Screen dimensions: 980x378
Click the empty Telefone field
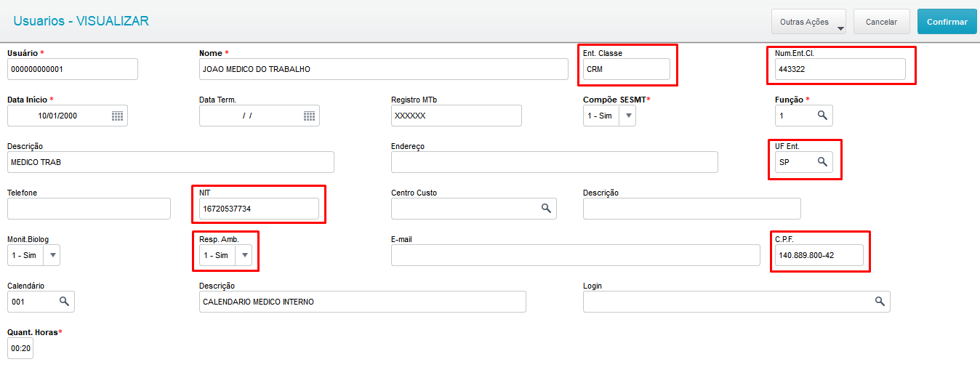[x=89, y=209]
